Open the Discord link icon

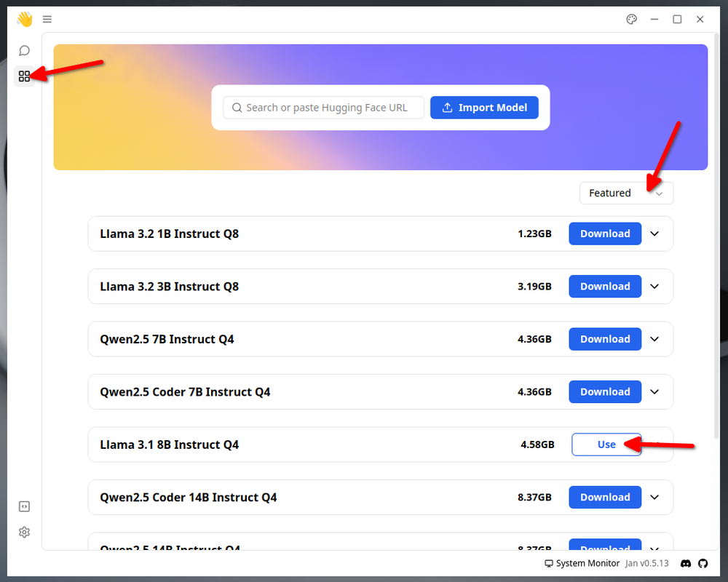coord(685,563)
